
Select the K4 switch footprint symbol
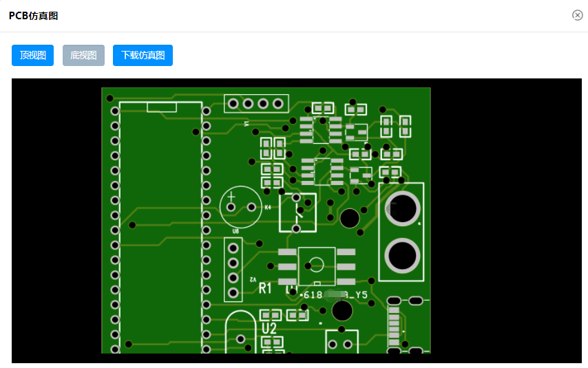pyautogui.click(x=297, y=213)
